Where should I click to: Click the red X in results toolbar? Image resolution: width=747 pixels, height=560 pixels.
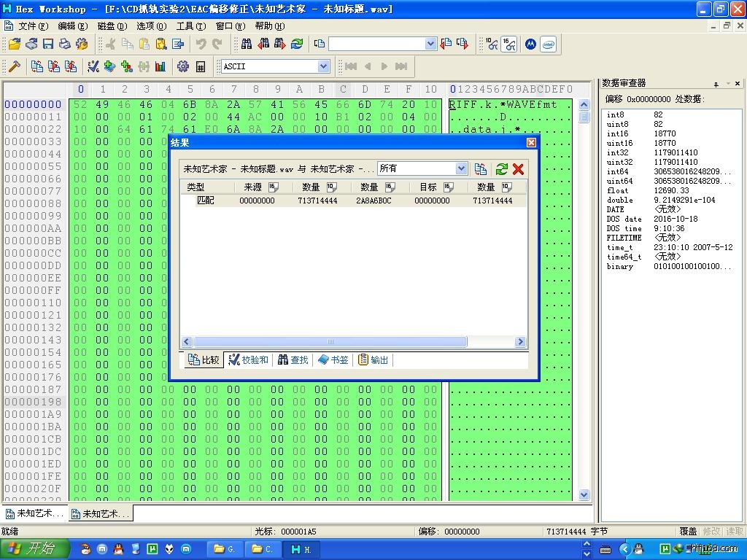tap(518, 169)
